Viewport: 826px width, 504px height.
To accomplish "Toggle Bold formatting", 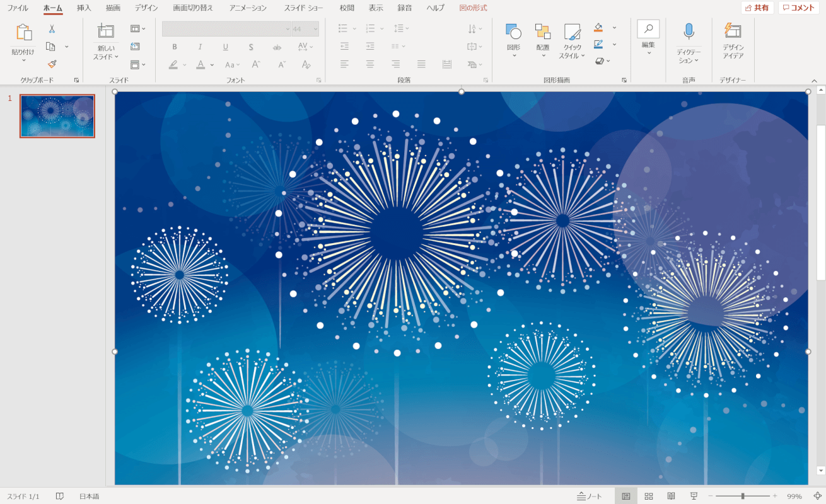I will pyautogui.click(x=175, y=47).
